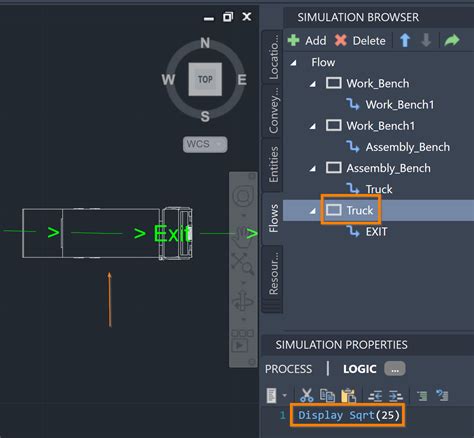Collapse the Assembly_Bench location node
474x438 pixels.
(312, 169)
